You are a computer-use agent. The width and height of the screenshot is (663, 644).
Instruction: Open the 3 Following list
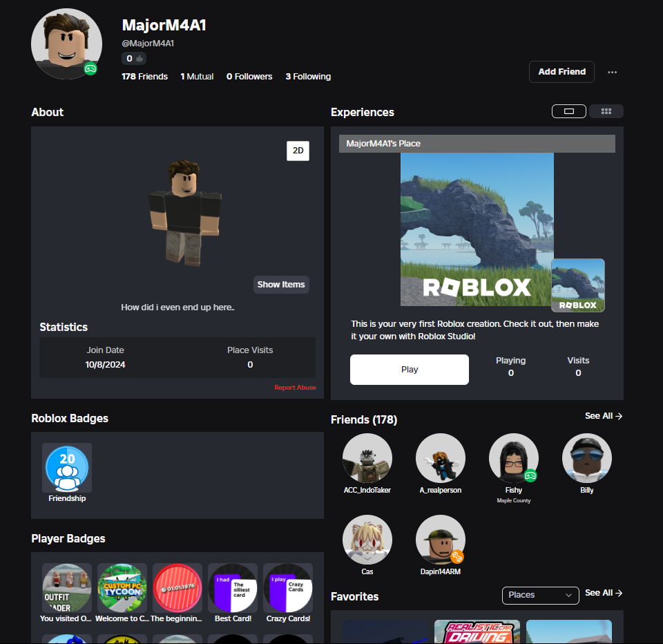(308, 77)
